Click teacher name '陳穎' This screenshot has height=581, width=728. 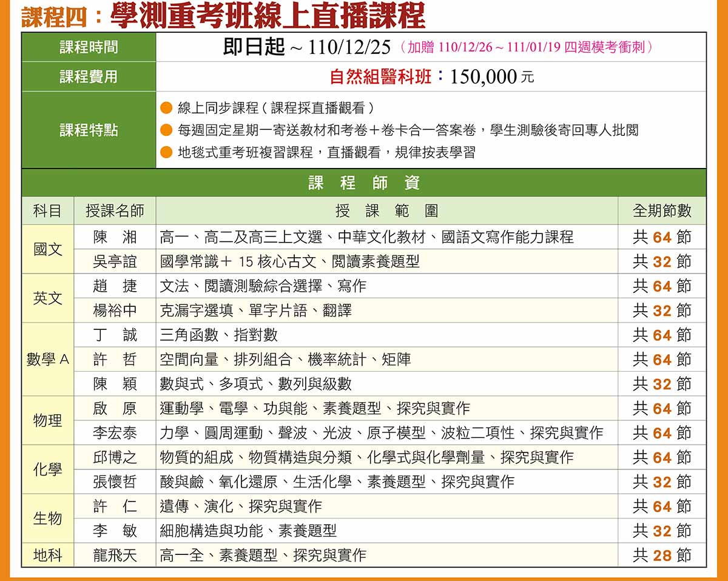pyautogui.click(x=115, y=385)
